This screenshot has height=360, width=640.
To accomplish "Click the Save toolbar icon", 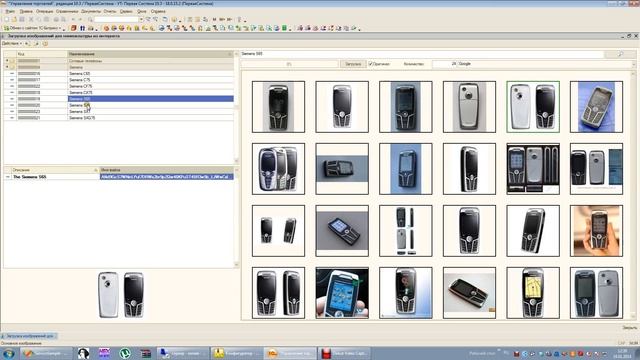I will [x=22, y=19].
